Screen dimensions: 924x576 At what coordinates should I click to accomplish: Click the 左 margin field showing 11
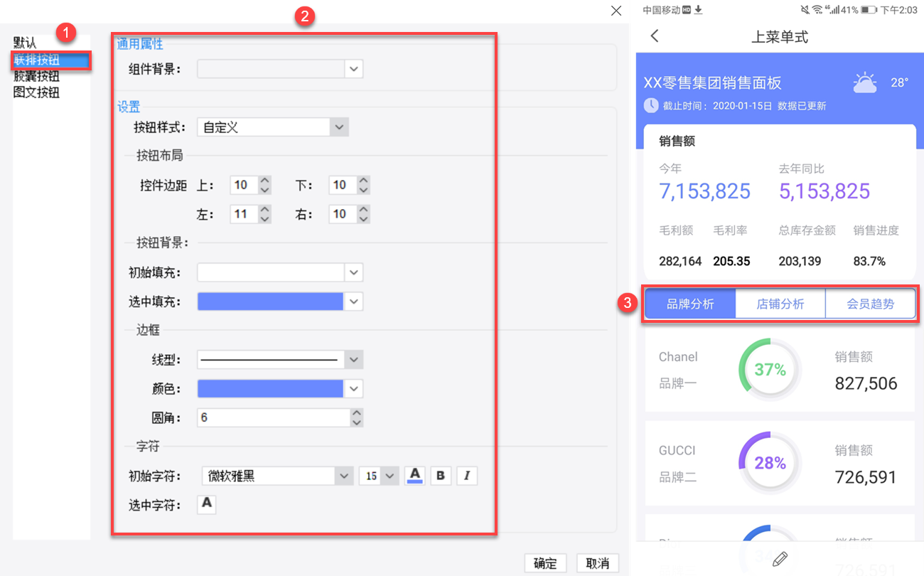tap(245, 213)
